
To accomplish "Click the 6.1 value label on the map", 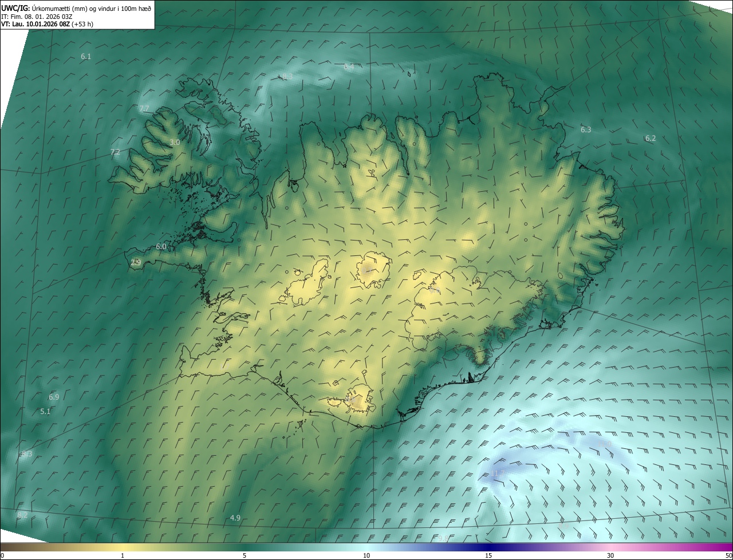I will 86,57.
